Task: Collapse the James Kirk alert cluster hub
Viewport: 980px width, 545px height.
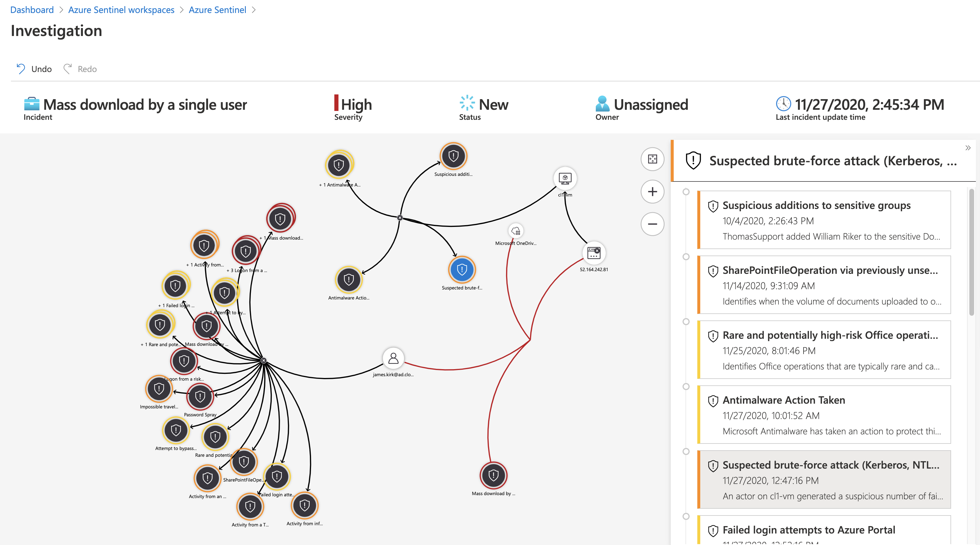Action: (264, 360)
